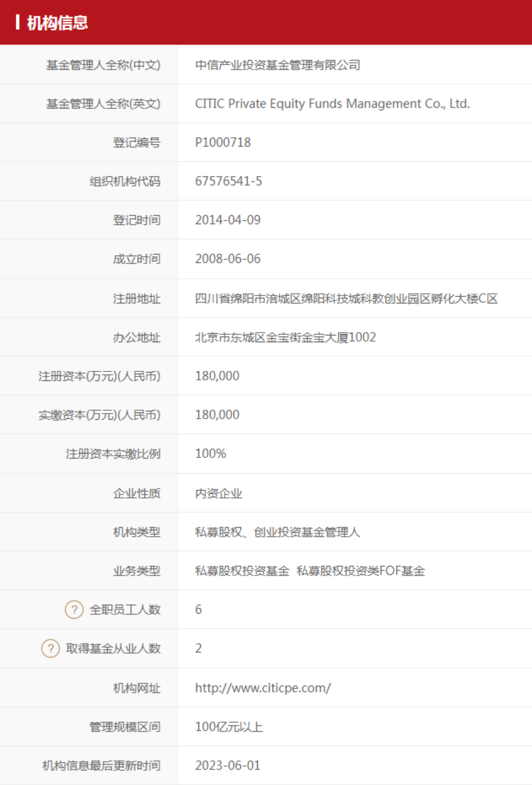Click last update date 2023-06-01
Image resolution: width=532 pixels, height=785 pixels.
[228, 766]
